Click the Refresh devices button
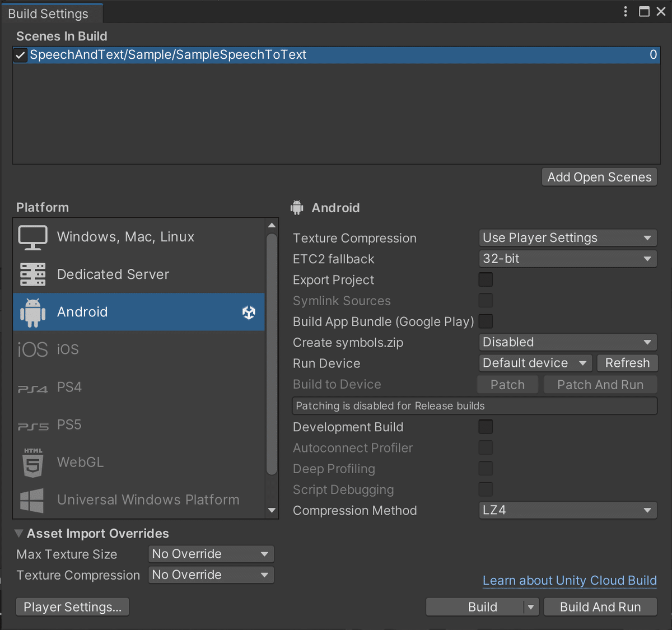 pos(627,363)
